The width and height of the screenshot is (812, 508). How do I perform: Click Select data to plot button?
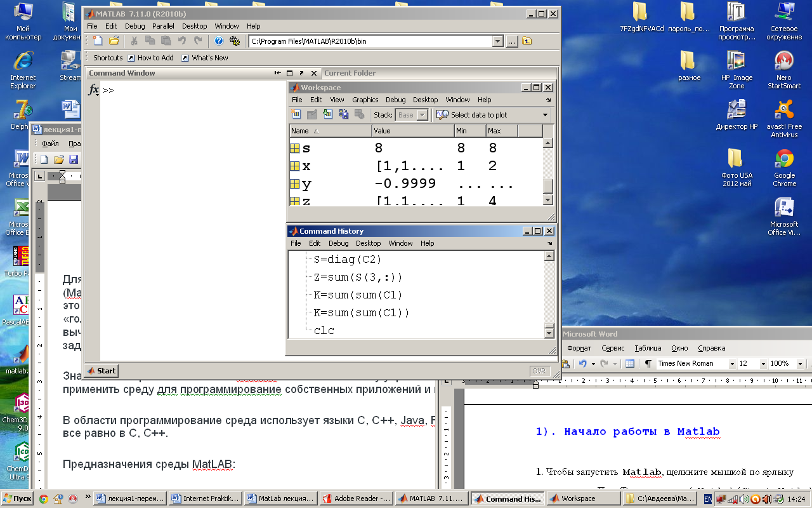point(473,115)
